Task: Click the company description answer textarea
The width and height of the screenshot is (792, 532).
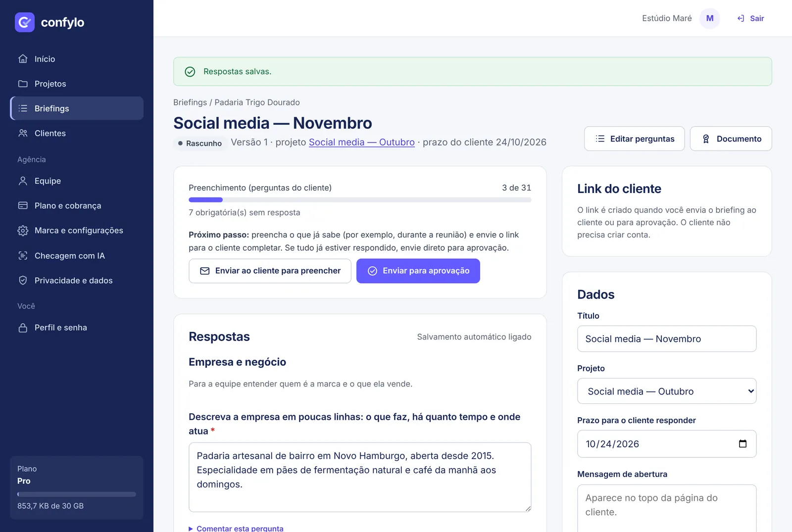Action: tap(360, 477)
